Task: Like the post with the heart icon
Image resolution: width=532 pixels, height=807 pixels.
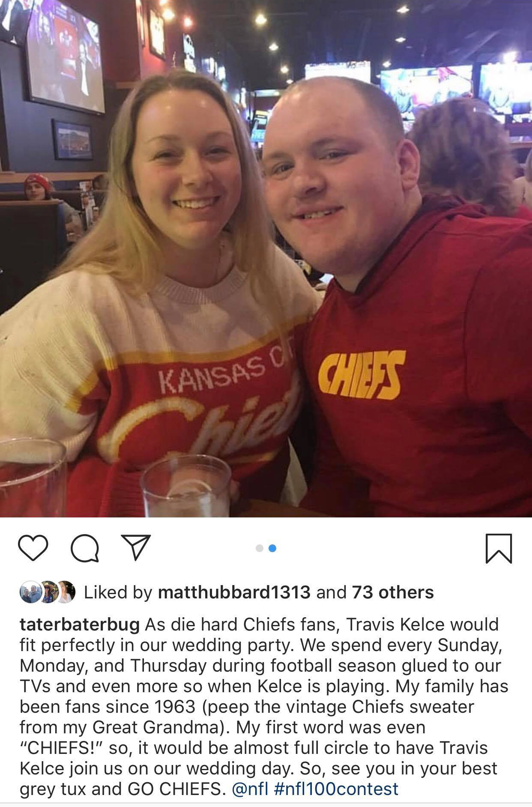Action: (33, 548)
